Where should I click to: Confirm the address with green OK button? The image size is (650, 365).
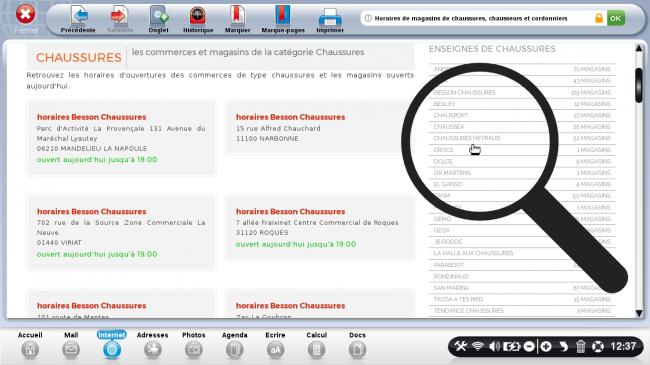[616, 18]
